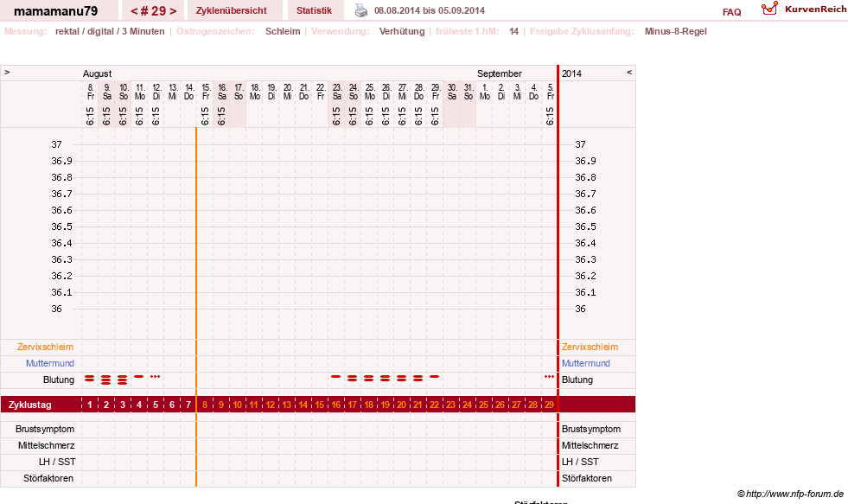The image size is (848, 504).
Task: Click the left Blutung row label
Action: click(x=59, y=380)
